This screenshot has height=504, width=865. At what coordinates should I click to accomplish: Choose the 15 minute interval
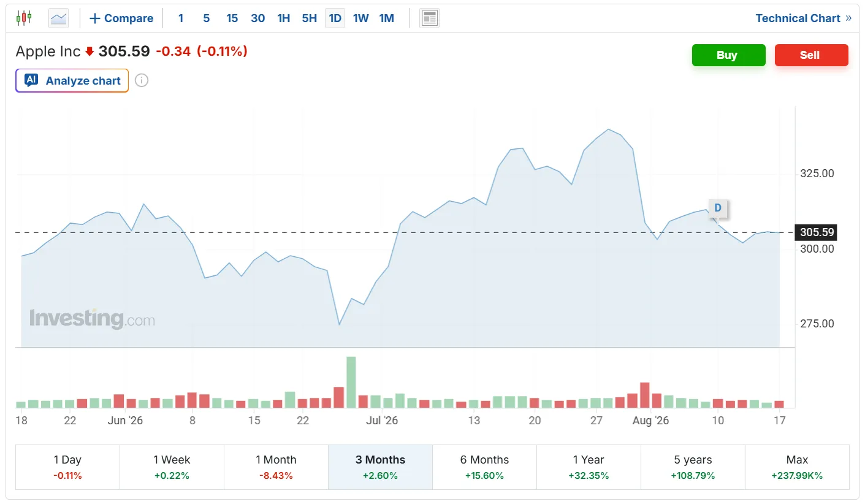[232, 18]
